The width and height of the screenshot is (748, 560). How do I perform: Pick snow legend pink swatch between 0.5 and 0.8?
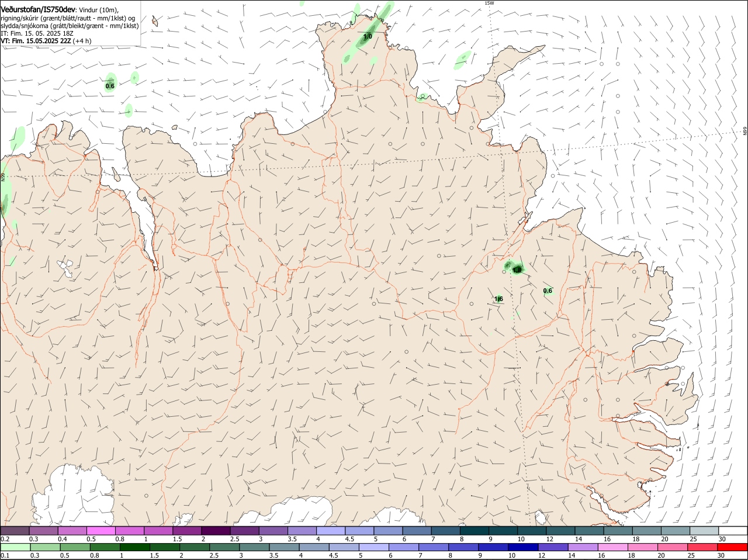coord(101,531)
